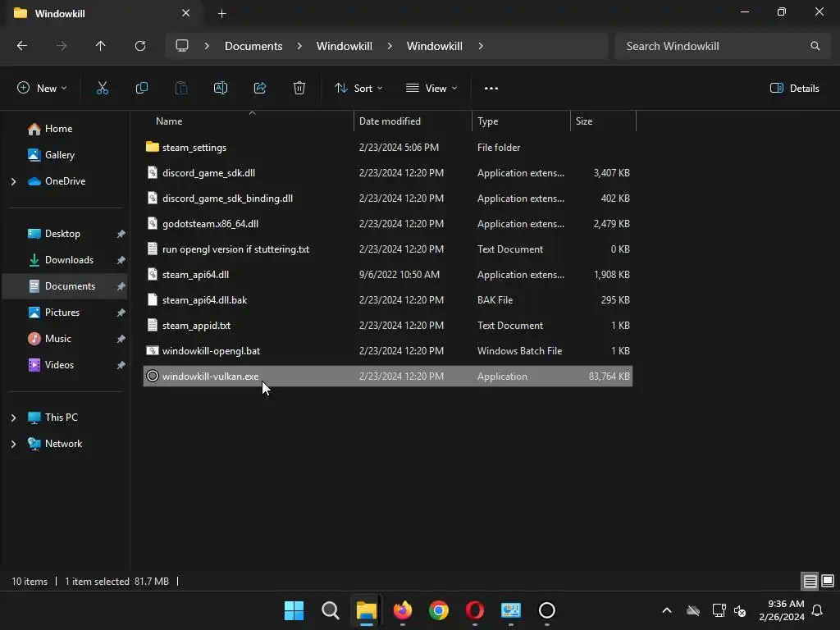Expand the This PC tree node
The image size is (840, 630).
click(13, 418)
